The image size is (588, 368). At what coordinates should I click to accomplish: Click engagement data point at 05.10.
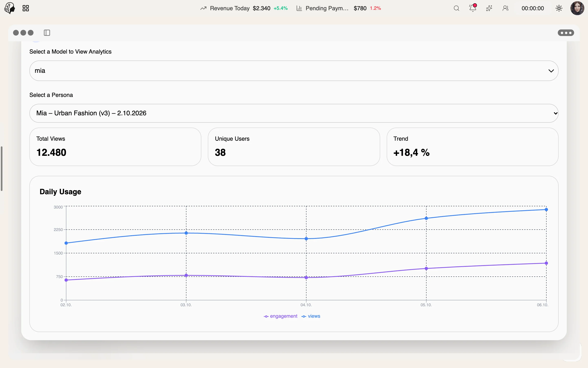pos(426,269)
